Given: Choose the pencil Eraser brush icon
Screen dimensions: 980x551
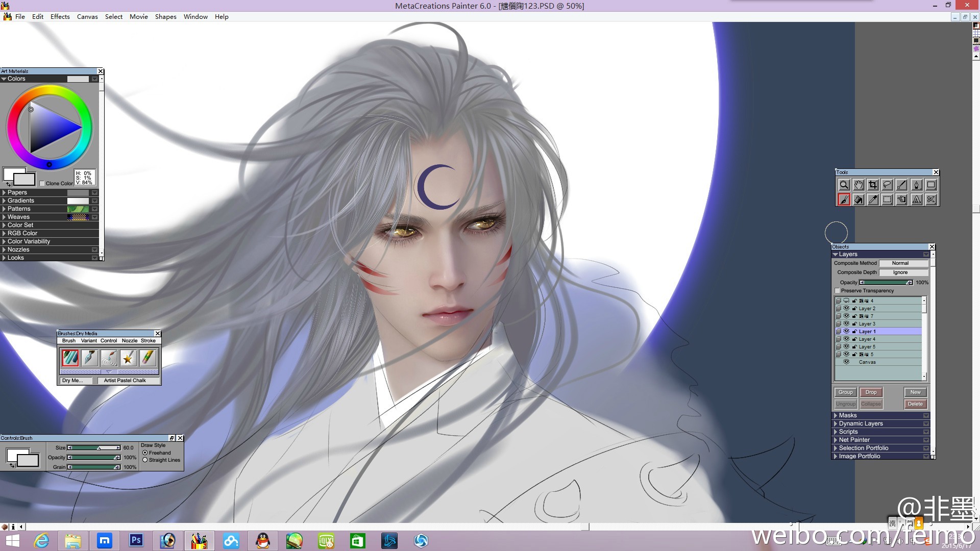Looking at the screenshot, I should coord(148,358).
